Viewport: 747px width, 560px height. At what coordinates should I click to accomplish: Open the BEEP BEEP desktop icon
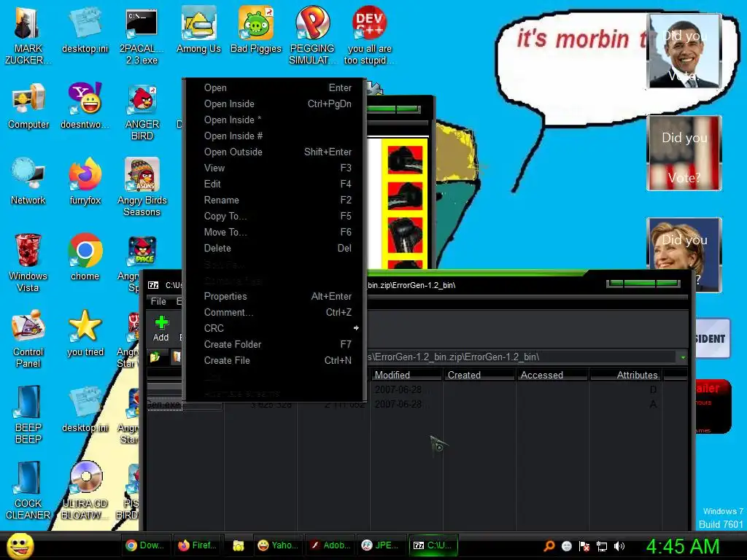tap(28, 415)
